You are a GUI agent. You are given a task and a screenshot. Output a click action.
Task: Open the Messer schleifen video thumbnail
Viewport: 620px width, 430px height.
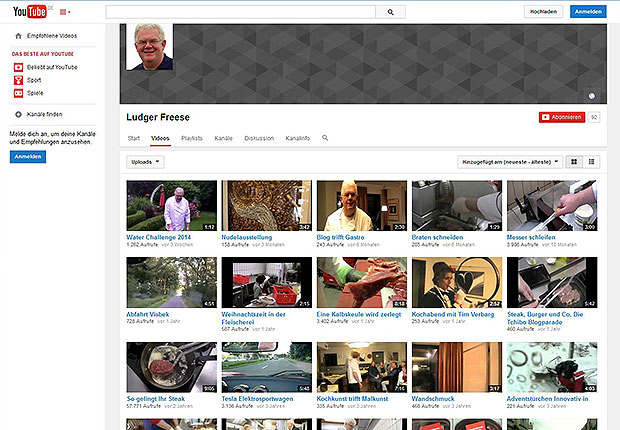(553, 205)
